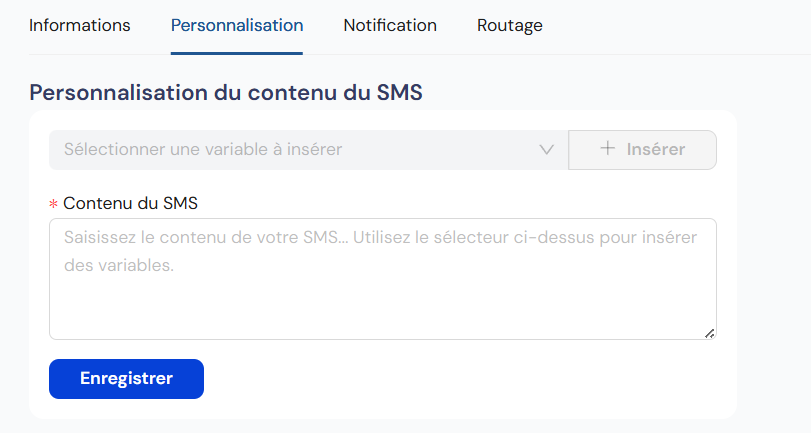Click the plus icon on the Insérer button

point(607,148)
